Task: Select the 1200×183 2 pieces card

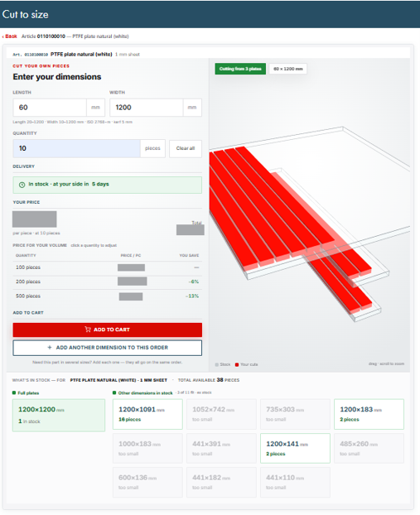Action: (x=369, y=414)
